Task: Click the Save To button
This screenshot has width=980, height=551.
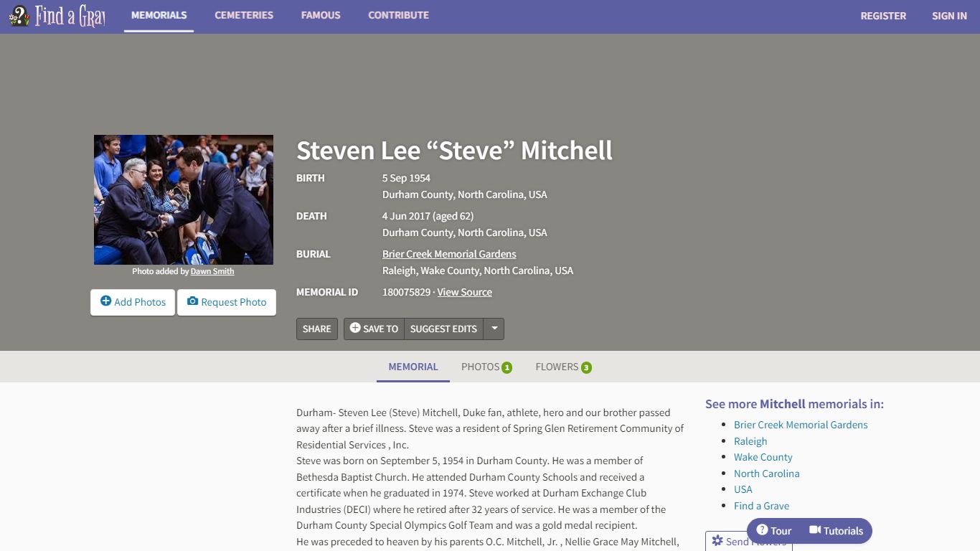Action: 374,329
